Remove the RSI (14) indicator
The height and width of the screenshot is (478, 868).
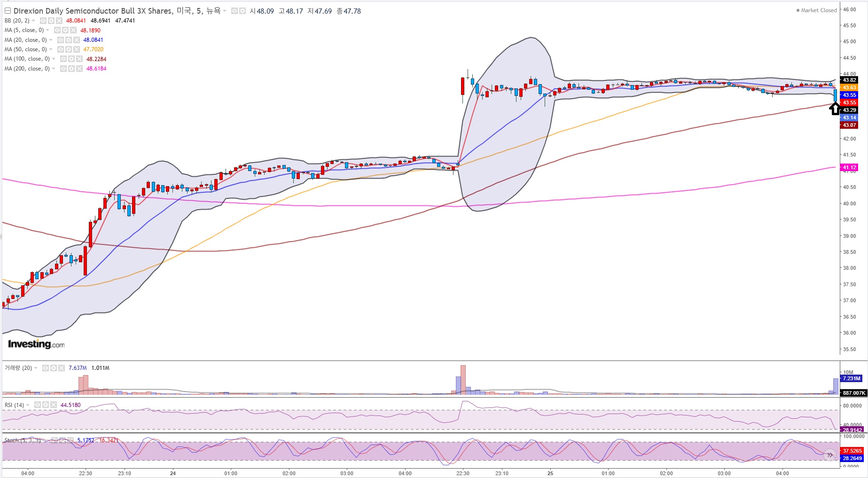(x=54, y=405)
